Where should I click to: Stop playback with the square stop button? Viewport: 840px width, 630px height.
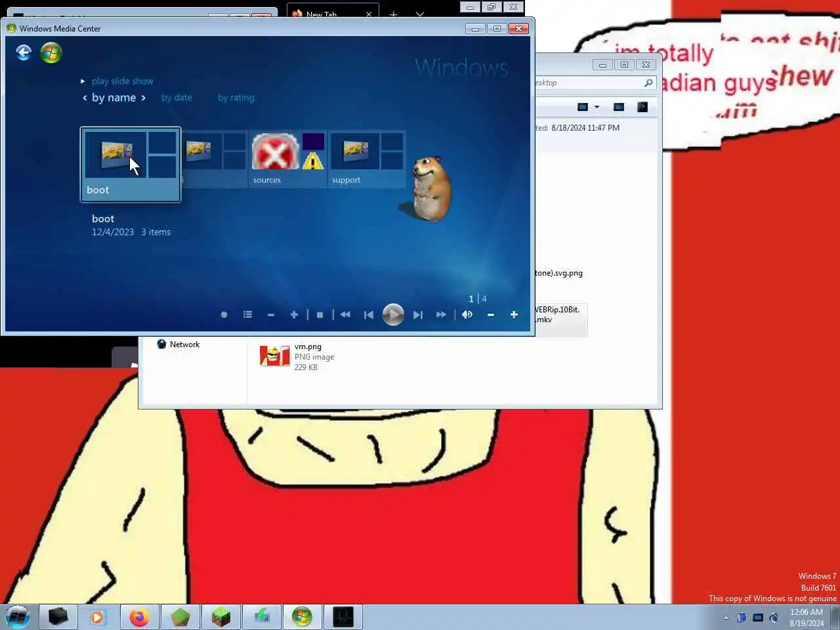coord(320,315)
